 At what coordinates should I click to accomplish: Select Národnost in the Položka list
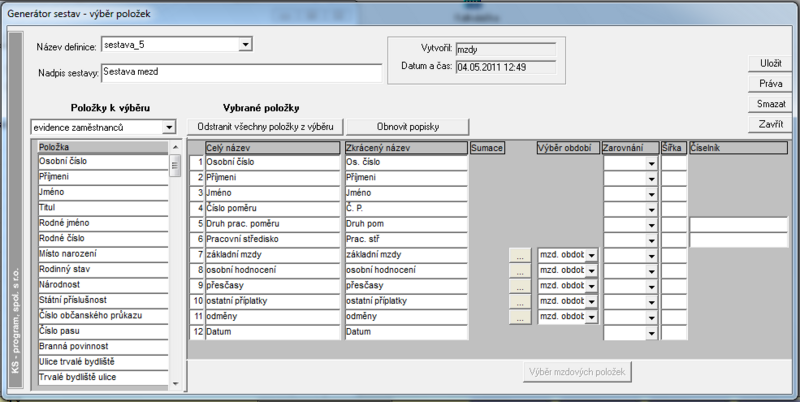103,285
